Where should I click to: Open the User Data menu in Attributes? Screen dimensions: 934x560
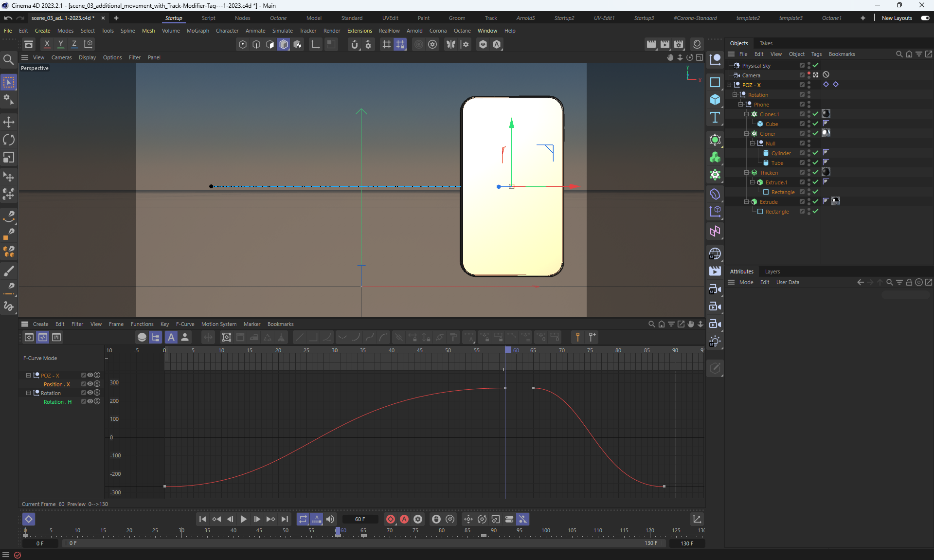[787, 282]
